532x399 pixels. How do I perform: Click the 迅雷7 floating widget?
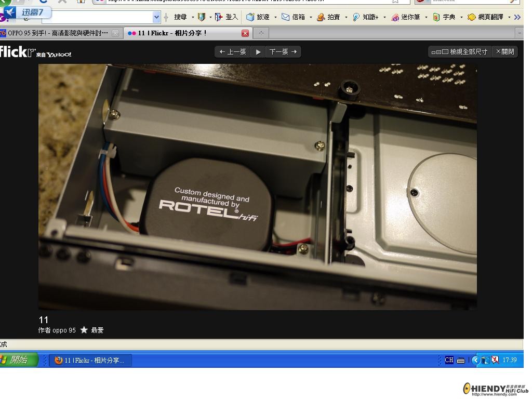(x=27, y=12)
